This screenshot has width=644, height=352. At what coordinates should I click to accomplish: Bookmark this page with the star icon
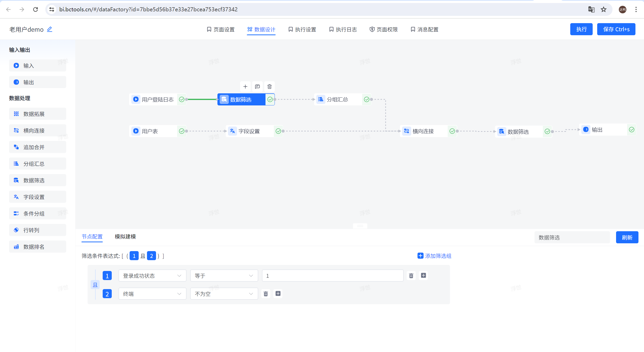click(603, 9)
